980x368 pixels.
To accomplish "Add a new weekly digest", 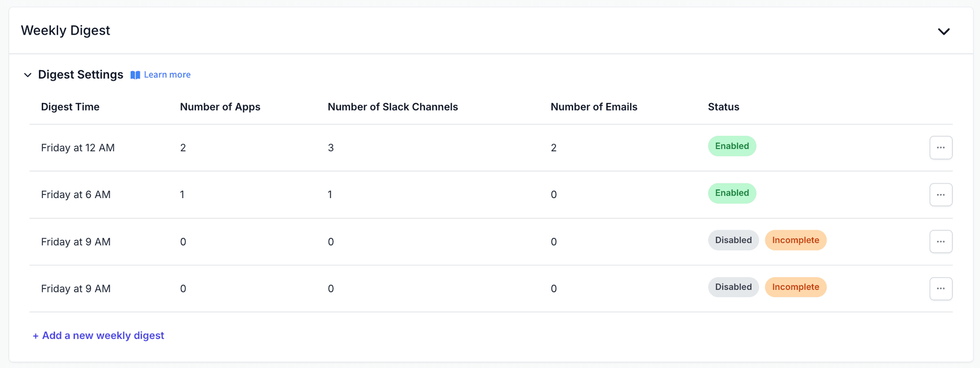I will (98, 335).
